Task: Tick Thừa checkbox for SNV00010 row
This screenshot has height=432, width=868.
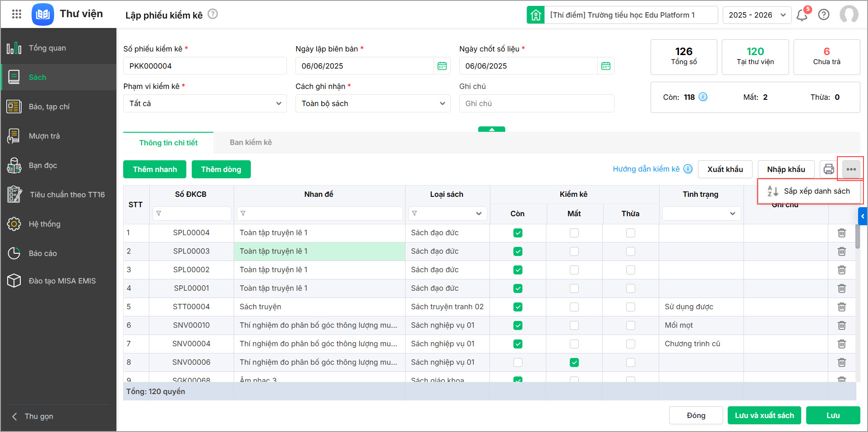Action: pyautogui.click(x=630, y=325)
